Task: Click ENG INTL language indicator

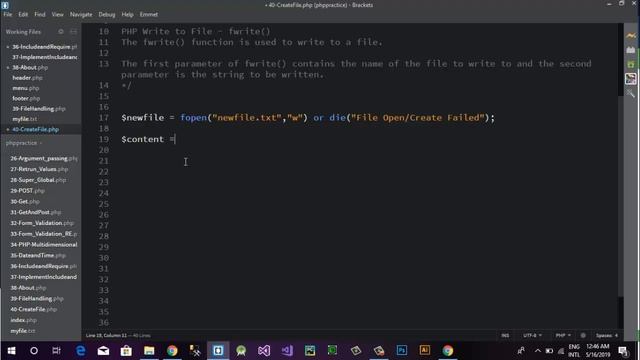Action: coord(574,351)
